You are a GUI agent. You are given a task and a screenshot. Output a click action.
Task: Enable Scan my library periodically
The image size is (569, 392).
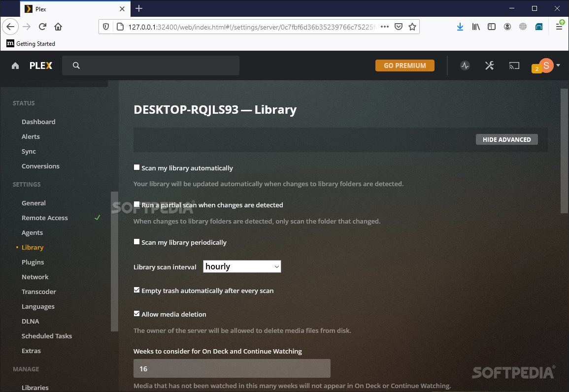click(x=137, y=241)
